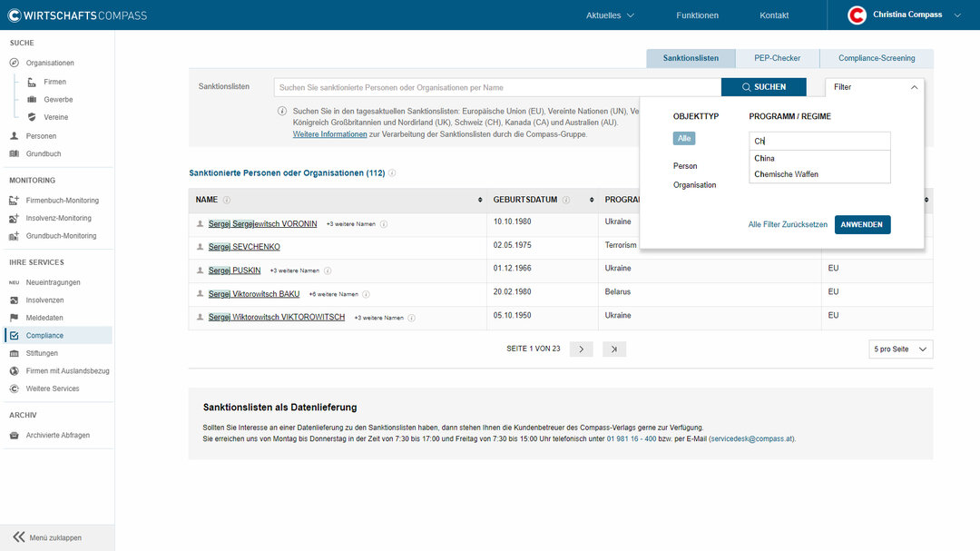Jump to the last results page
Screen dimensions: 980x551
tap(614, 349)
